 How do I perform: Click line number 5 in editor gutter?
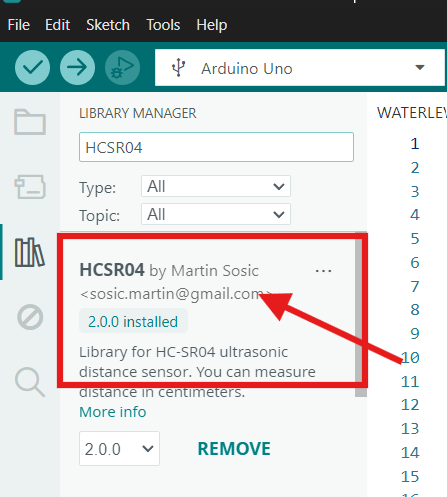(x=415, y=239)
